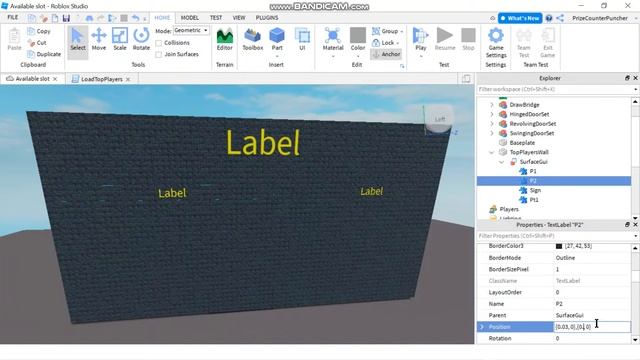This screenshot has height=360, width=640.
Task: Click the BorderColor3 color swatch
Action: pyautogui.click(x=559, y=246)
